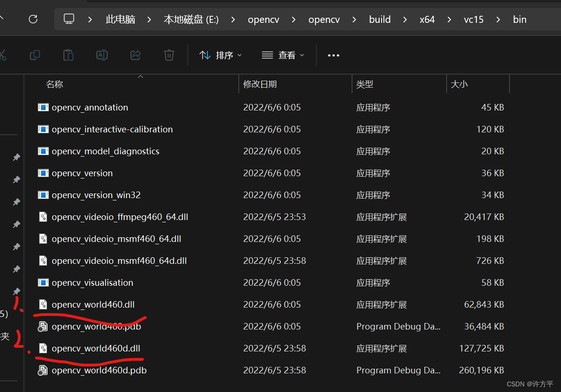Image resolution: width=561 pixels, height=392 pixels.
Task: Click the computer icon in the address bar
Action: pos(69,19)
